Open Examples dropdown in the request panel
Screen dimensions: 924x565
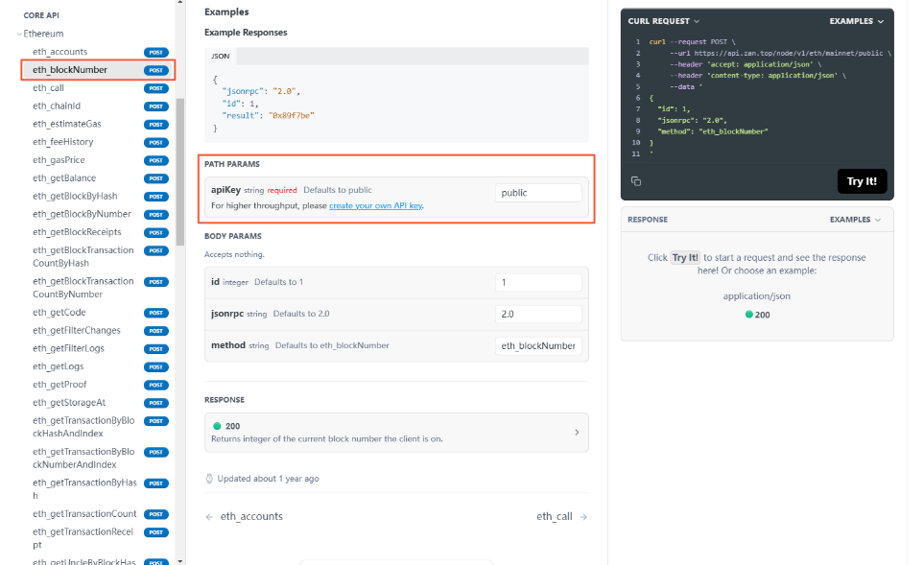856,21
